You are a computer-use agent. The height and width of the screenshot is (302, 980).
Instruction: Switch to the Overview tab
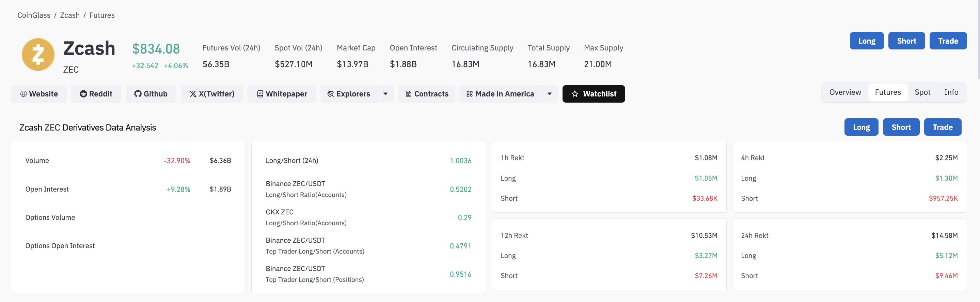pyautogui.click(x=845, y=92)
